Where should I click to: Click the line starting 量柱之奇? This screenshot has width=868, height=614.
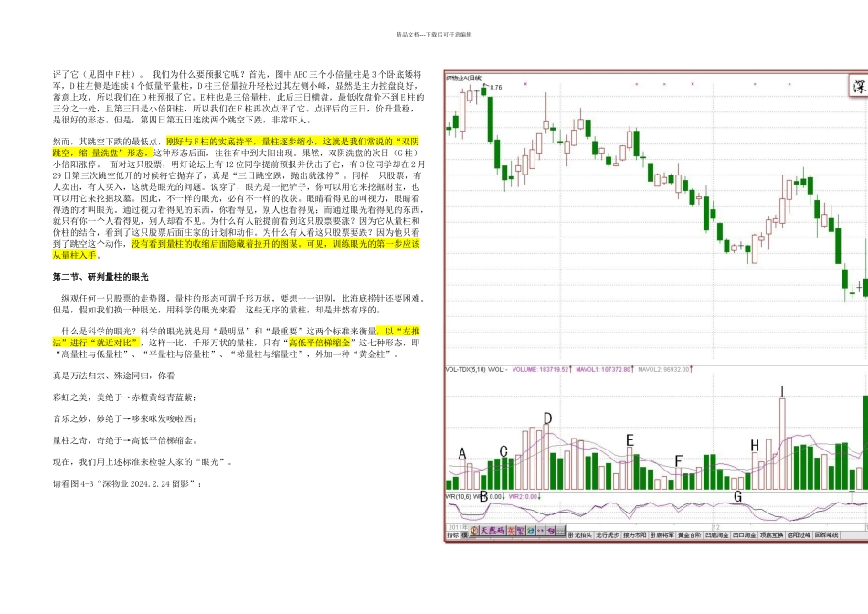pos(125,440)
